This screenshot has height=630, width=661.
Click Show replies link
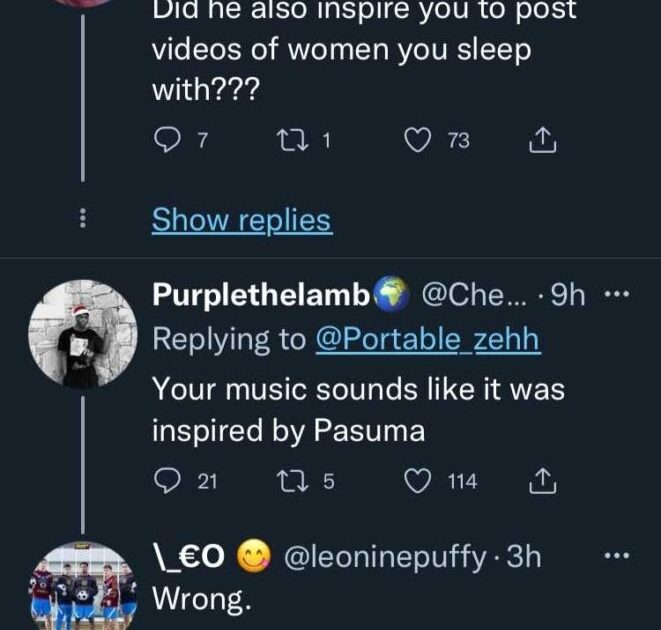click(241, 220)
